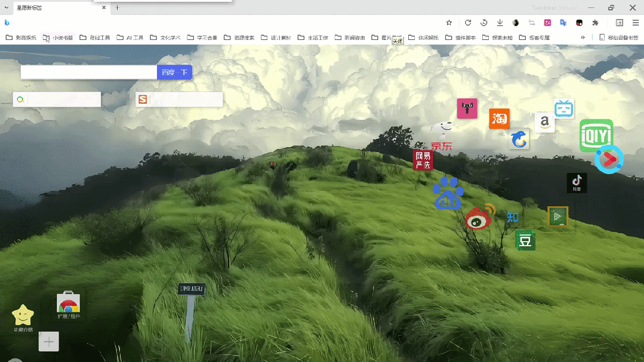The image size is (644, 362).
Task: Focus the Baidu search input field
Action: click(x=89, y=72)
